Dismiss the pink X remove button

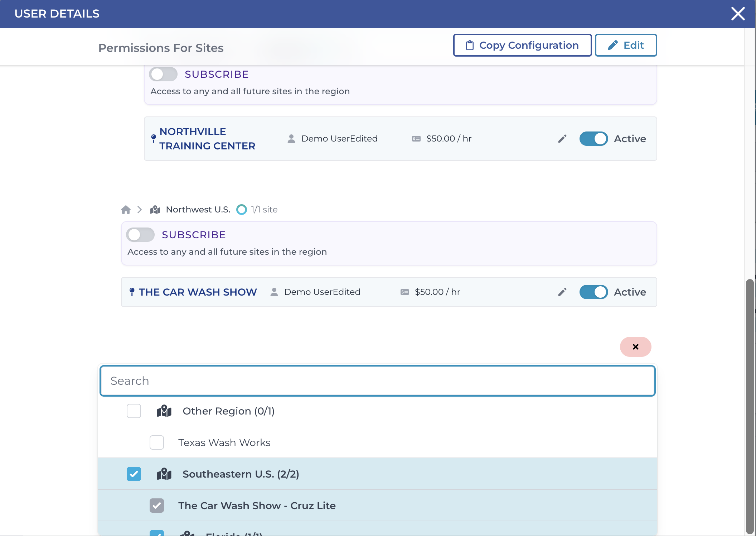[x=636, y=346]
